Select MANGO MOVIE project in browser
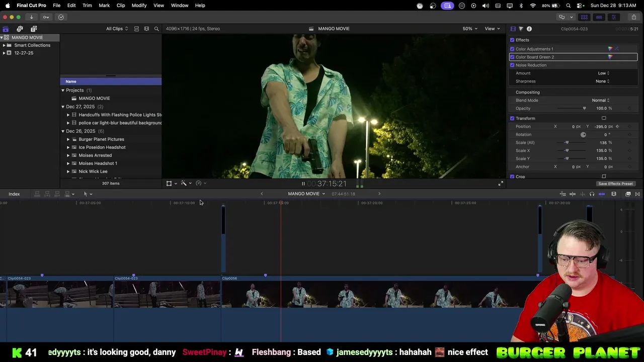The height and width of the screenshot is (362, 644). click(94, 99)
